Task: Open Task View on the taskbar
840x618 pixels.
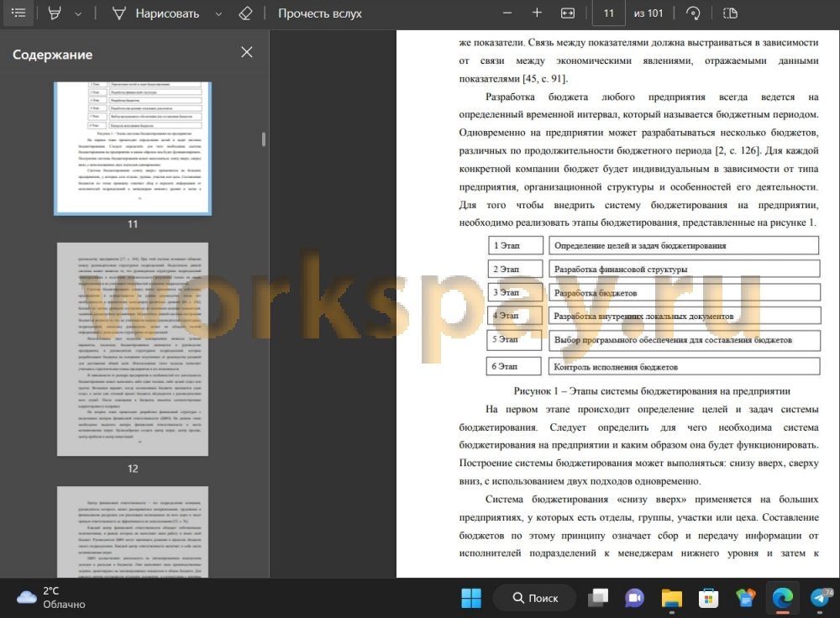Action: pyautogui.click(x=598, y=598)
